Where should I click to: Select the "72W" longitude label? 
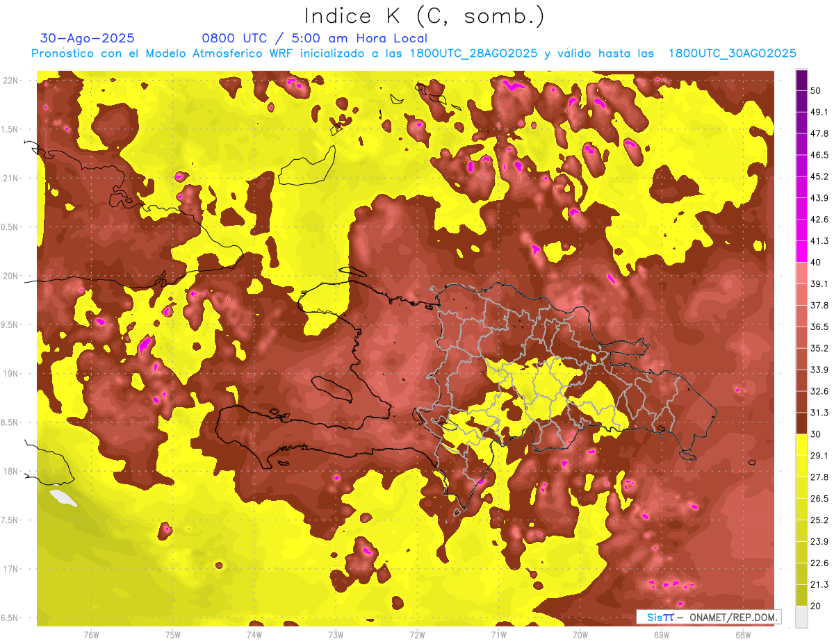click(417, 635)
